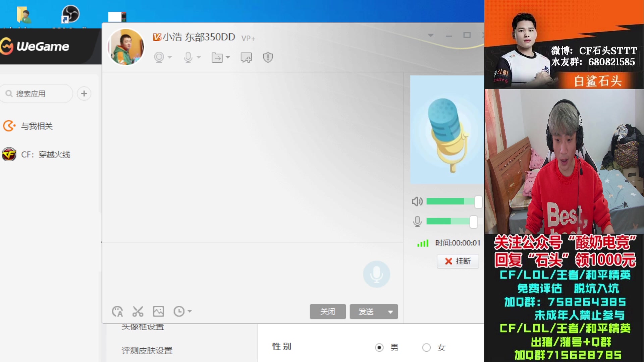The image size is (644, 362).
Task: Click the plus add application button
Action: 84,94
